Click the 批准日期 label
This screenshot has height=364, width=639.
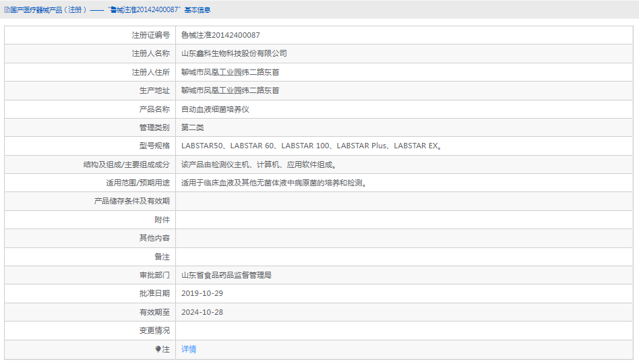(154, 293)
